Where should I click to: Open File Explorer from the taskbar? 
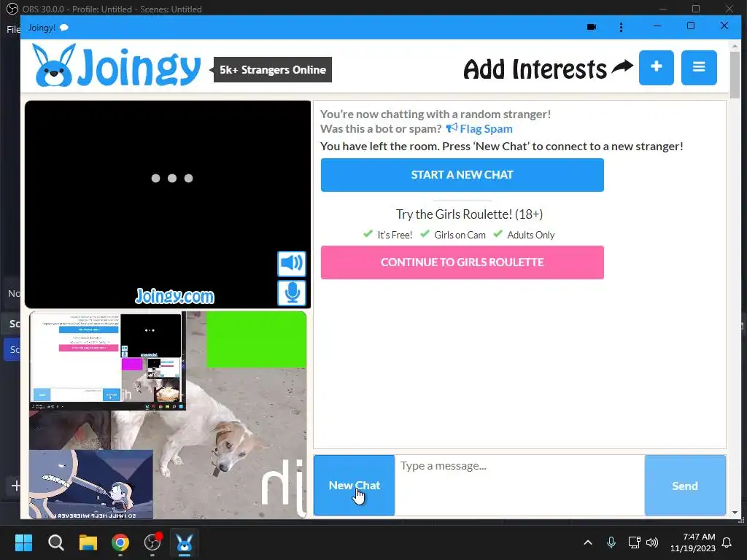88,542
